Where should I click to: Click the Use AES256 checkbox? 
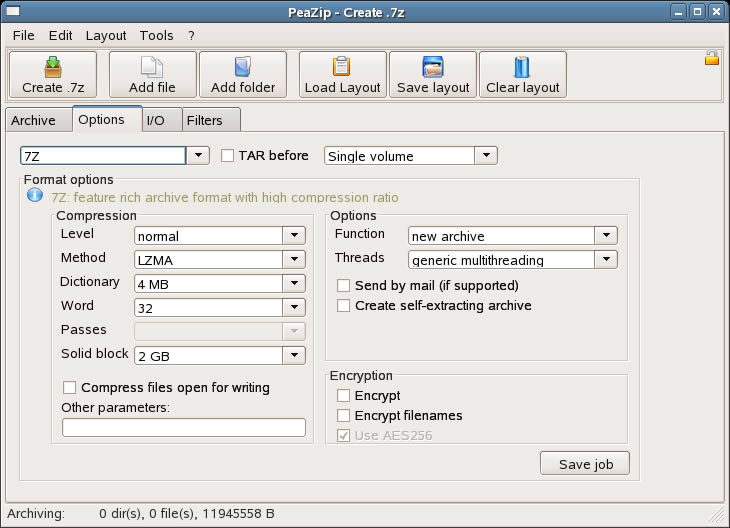[343, 435]
